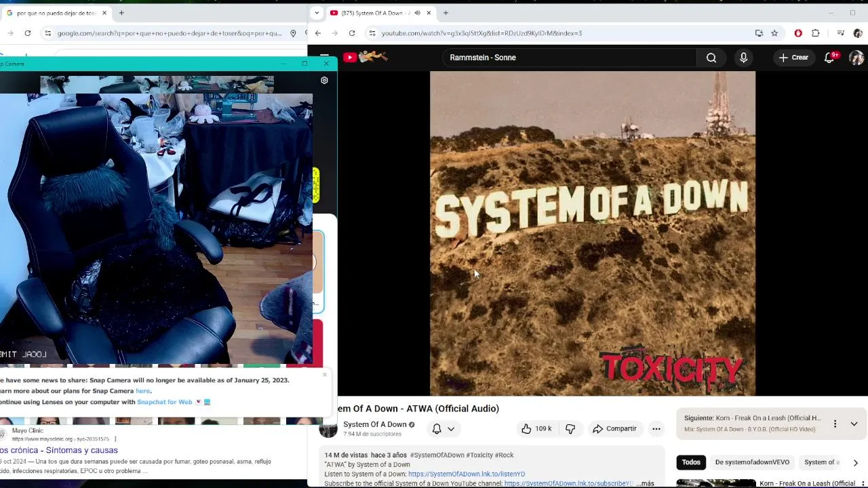Image resolution: width=868 pixels, height=488 pixels.
Task: Open YouTube notifications bell
Action: pos(829,58)
